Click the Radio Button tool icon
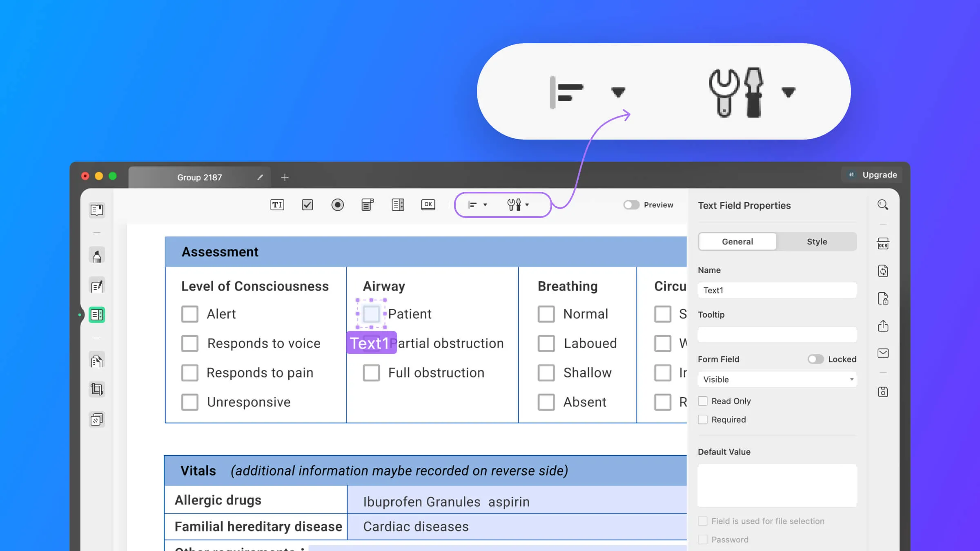 click(337, 204)
